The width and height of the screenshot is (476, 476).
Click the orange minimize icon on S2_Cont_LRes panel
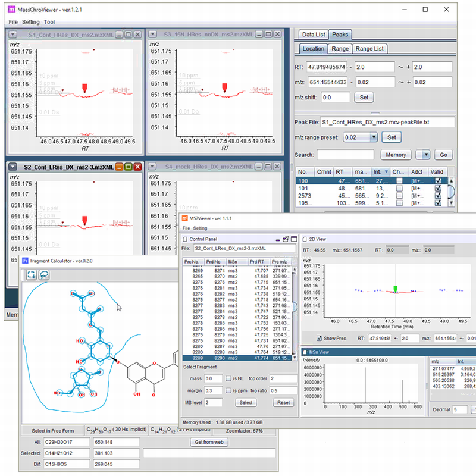[x=120, y=167]
